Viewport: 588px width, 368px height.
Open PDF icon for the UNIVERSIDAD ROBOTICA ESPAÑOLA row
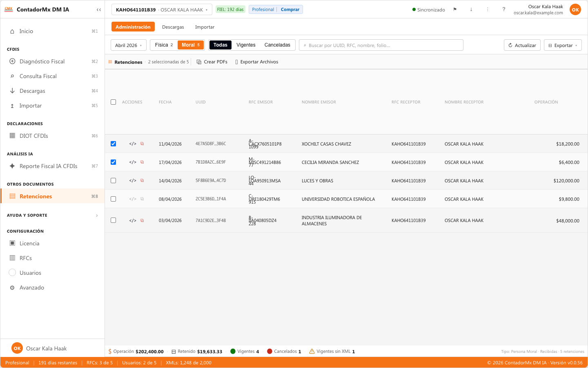(142, 199)
